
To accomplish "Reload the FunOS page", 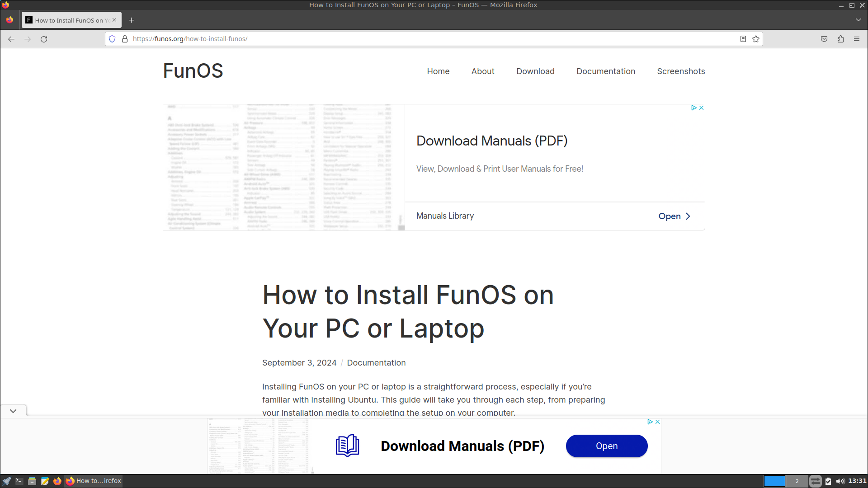I will tap(44, 39).
